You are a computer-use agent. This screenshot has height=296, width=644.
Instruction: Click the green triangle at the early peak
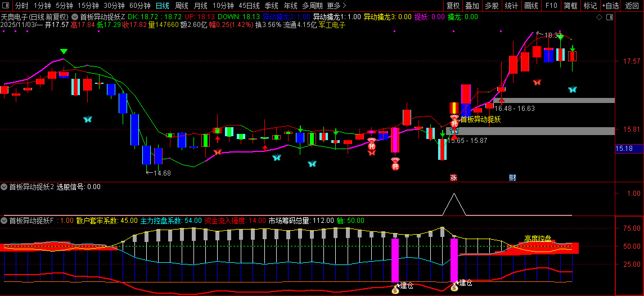[64, 51]
